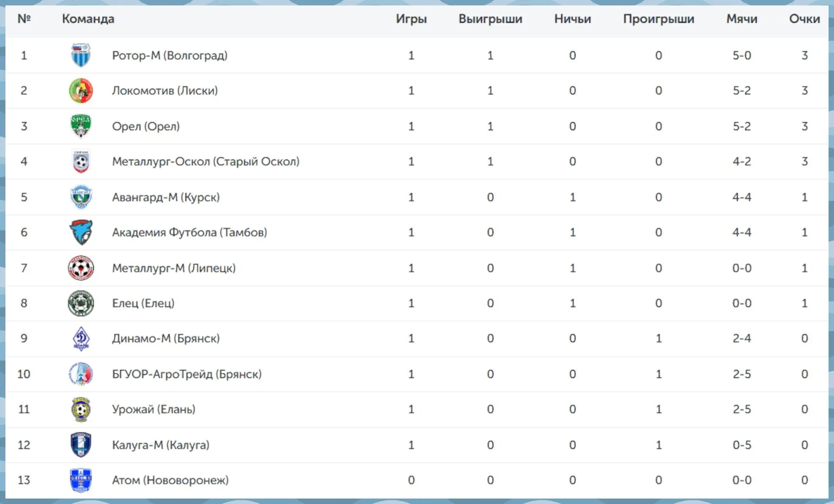Viewport: 834px width, 504px height.
Task: Click points 0 in Калуга-М row
Action: [x=805, y=445]
